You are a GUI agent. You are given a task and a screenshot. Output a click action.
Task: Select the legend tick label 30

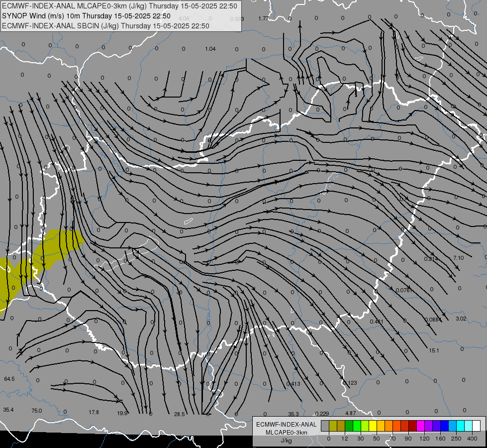(x=361, y=439)
